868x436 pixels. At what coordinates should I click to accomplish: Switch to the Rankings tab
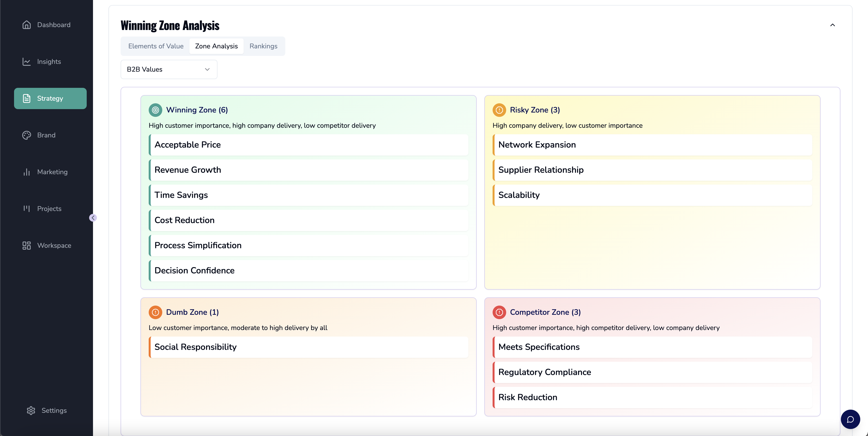263,46
